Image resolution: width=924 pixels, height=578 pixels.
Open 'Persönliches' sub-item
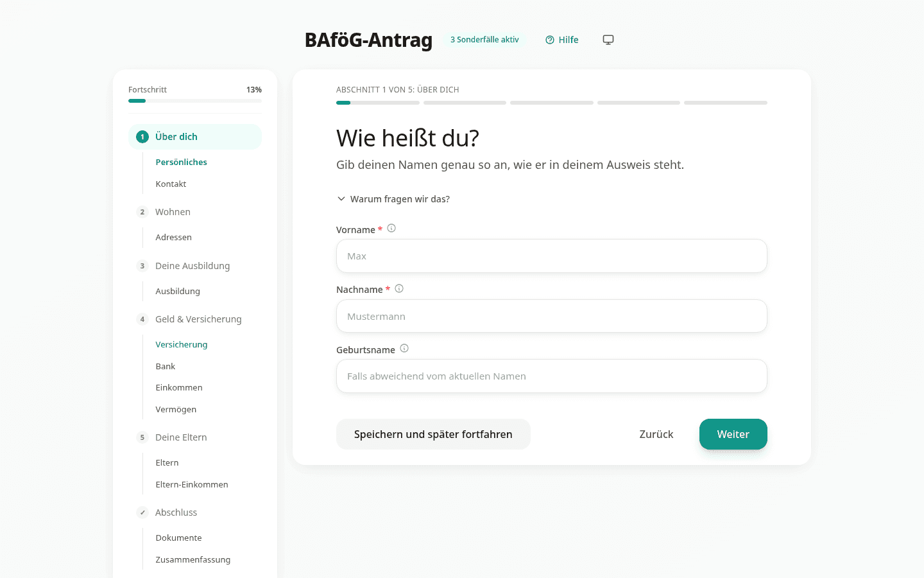[x=182, y=162]
